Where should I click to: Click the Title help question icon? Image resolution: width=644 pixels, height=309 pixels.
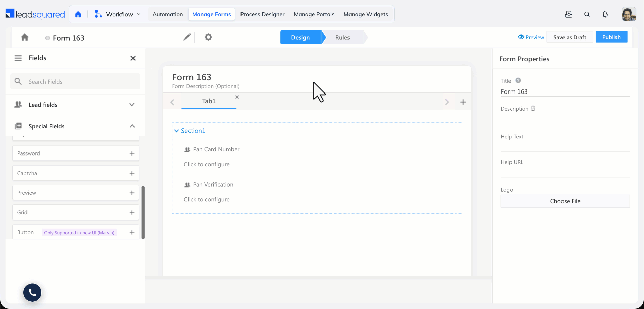pos(518,80)
